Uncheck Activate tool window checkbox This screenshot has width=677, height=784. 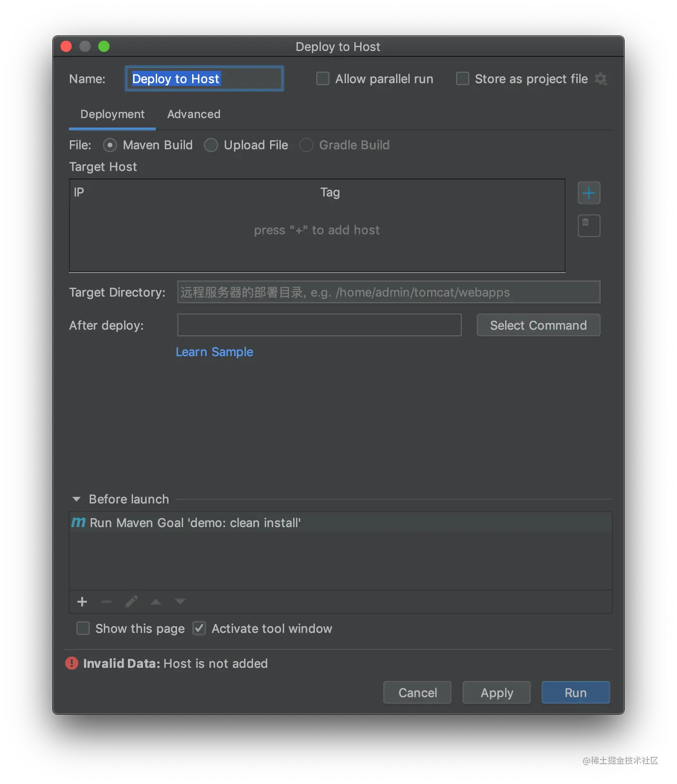click(199, 628)
